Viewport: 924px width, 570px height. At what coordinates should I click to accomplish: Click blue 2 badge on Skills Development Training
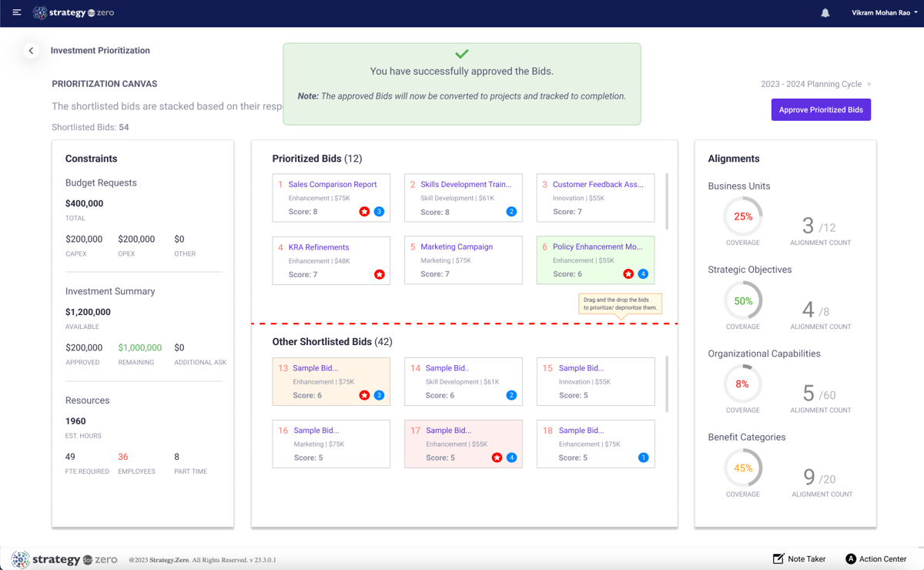[511, 212]
